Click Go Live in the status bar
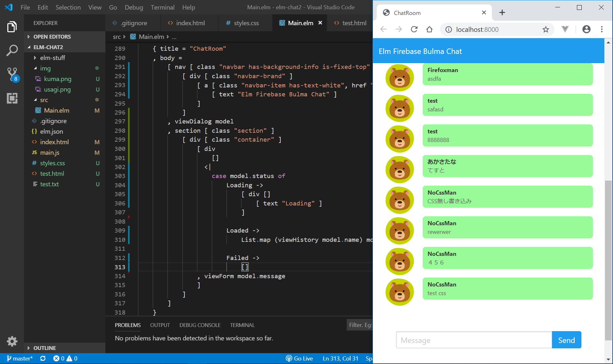The width and height of the screenshot is (613, 364). pyautogui.click(x=299, y=359)
